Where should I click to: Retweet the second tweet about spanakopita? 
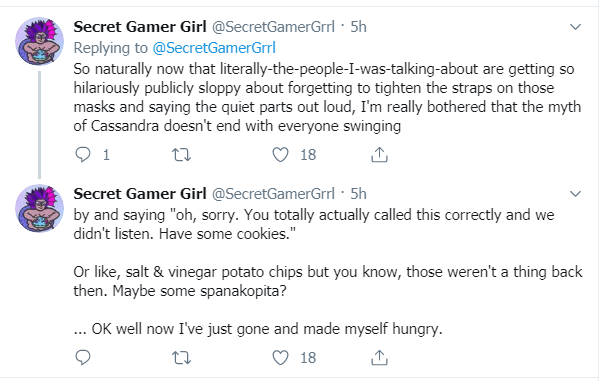(x=181, y=358)
